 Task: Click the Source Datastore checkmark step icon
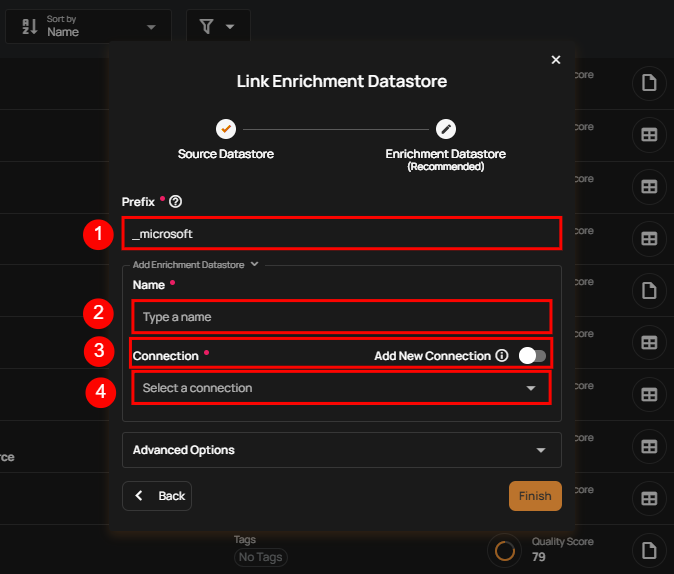click(226, 129)
